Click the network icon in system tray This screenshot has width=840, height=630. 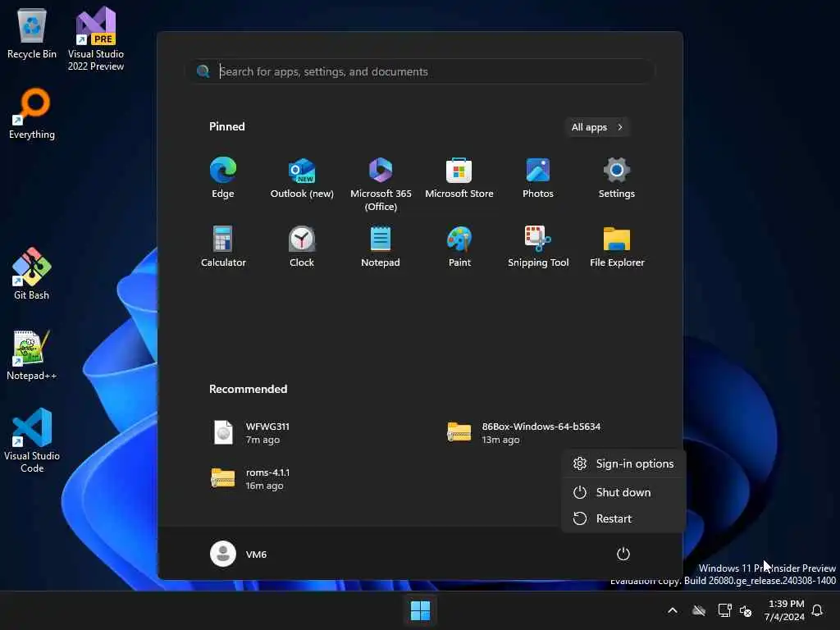click(724, 610)
